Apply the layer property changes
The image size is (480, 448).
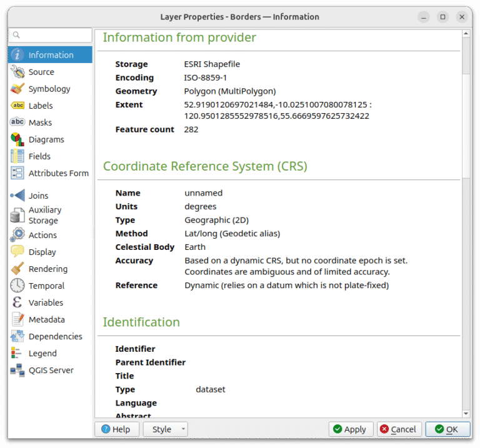pyautogui.click(x=351, y=429)
